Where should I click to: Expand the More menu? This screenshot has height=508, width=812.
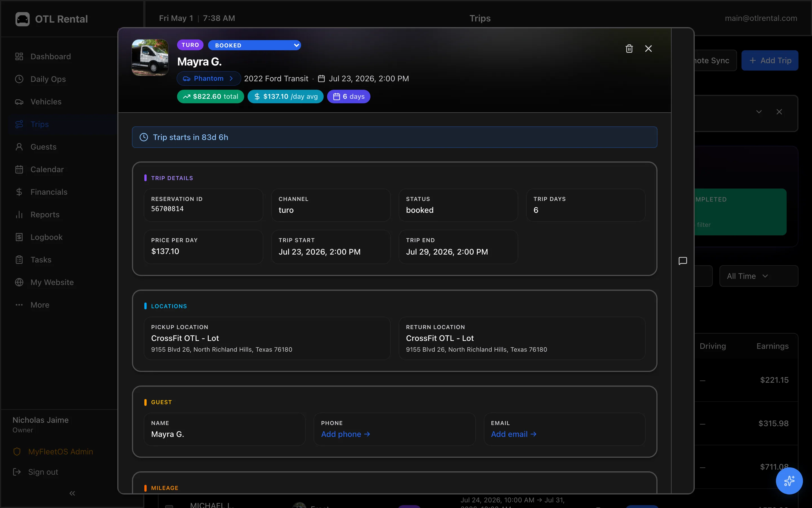pyautogui.click(x=40, y=305)
